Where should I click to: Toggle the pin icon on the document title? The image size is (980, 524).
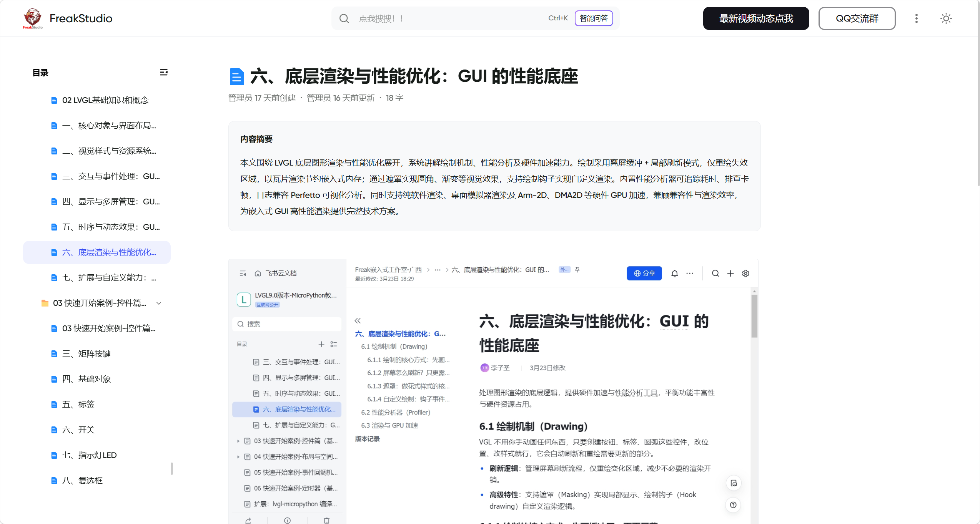click(577, 270)
